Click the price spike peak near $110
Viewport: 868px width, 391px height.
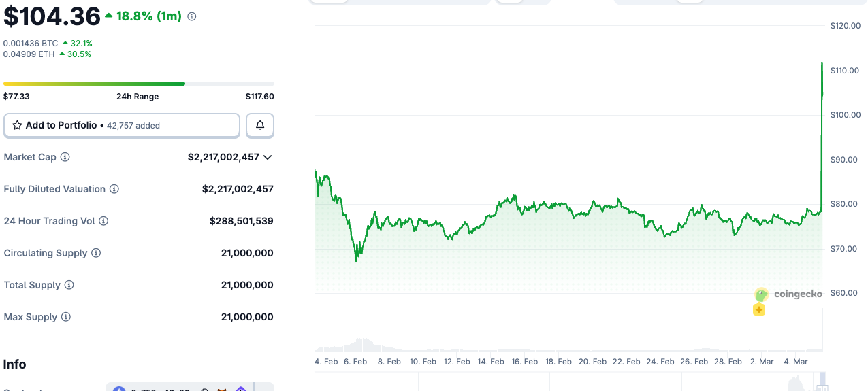click(822, 63)
